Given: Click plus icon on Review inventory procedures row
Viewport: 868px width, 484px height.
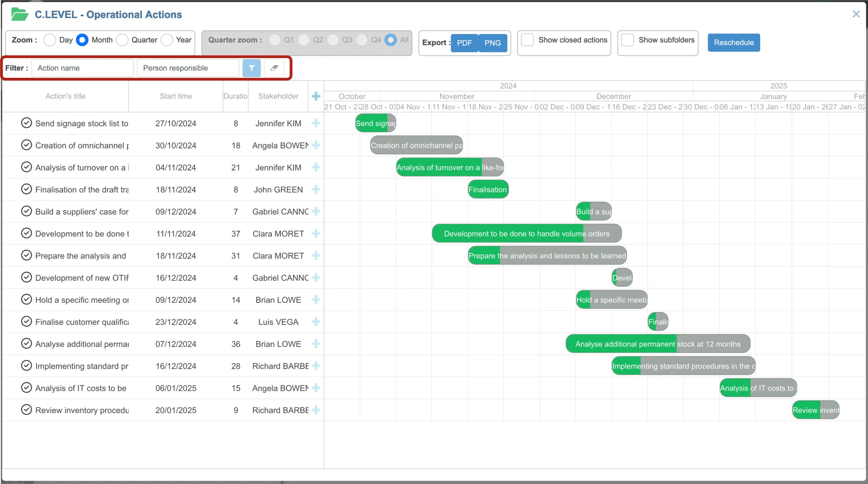Looking at the screenshot, I should (316, 410).
